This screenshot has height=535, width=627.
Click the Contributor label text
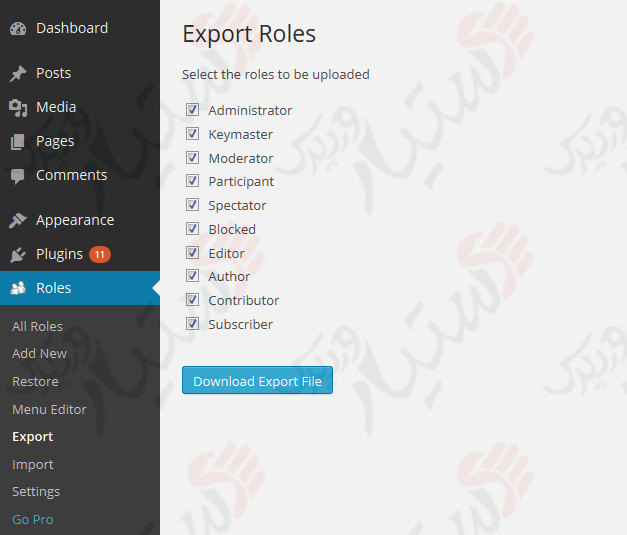pyautogui.click(x=244, y=300)
